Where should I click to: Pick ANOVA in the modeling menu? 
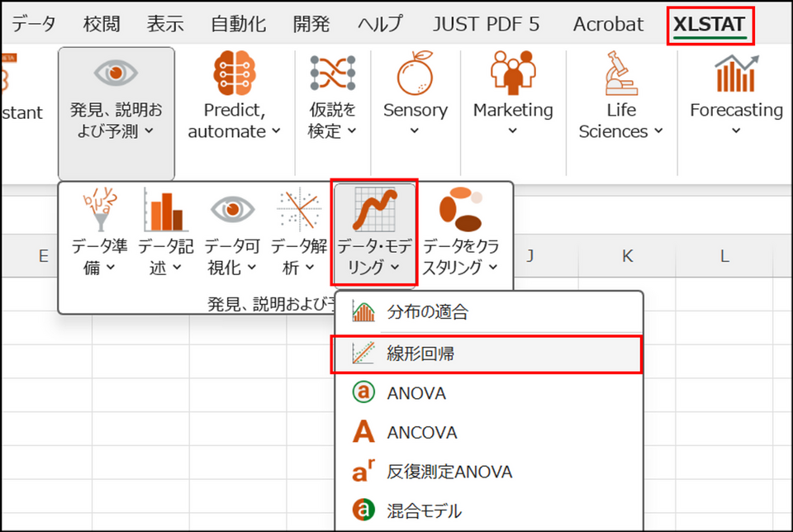coord(489,392)
